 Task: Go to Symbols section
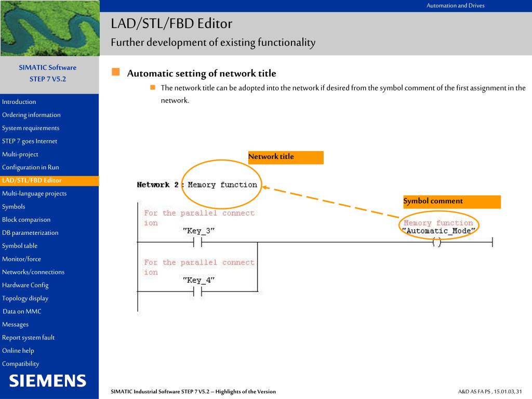[x=14, y=207]
